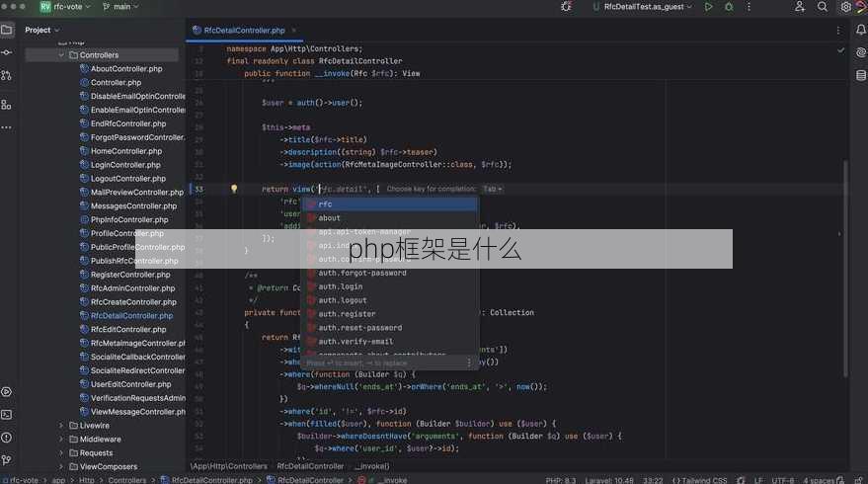Select 'rfc' completion suggestion

click(390, 204)
